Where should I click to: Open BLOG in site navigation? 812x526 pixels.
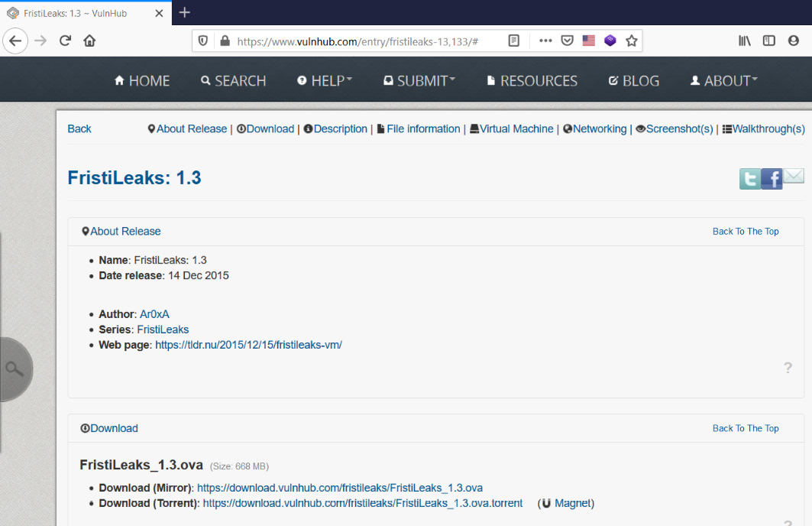[x=634, y=81]
